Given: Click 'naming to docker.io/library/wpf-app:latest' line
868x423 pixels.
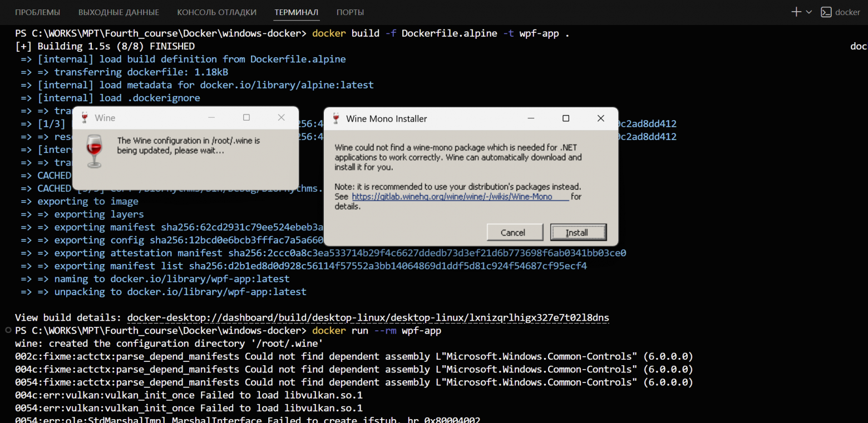Looking at the screenshot, I should (x=155, y=278).
